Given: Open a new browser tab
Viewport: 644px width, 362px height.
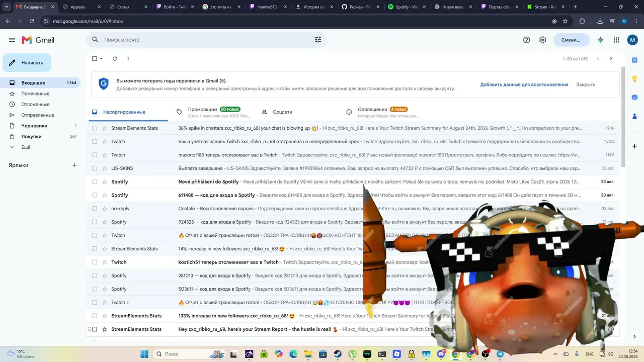Looking at the screenshot, I should coord(575,7).
